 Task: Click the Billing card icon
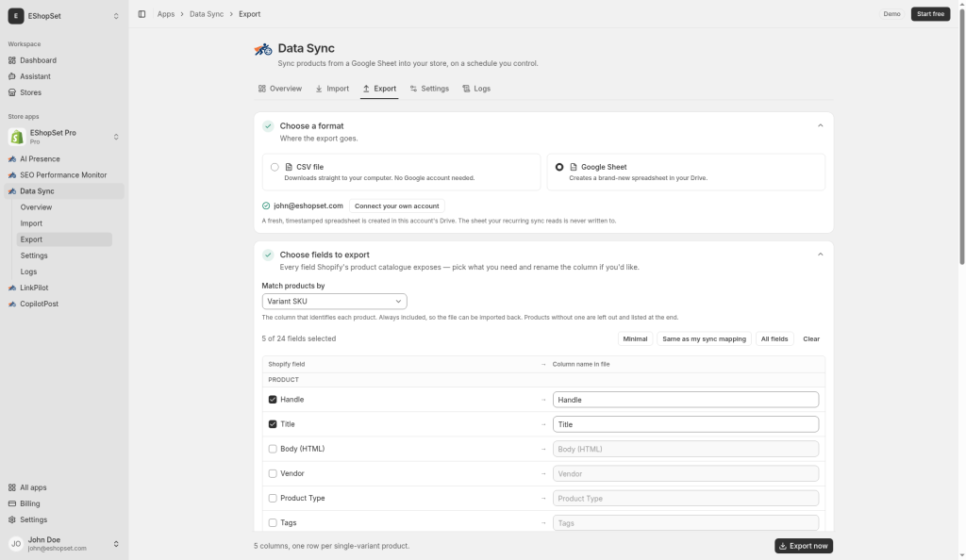[x=11, y=503]
